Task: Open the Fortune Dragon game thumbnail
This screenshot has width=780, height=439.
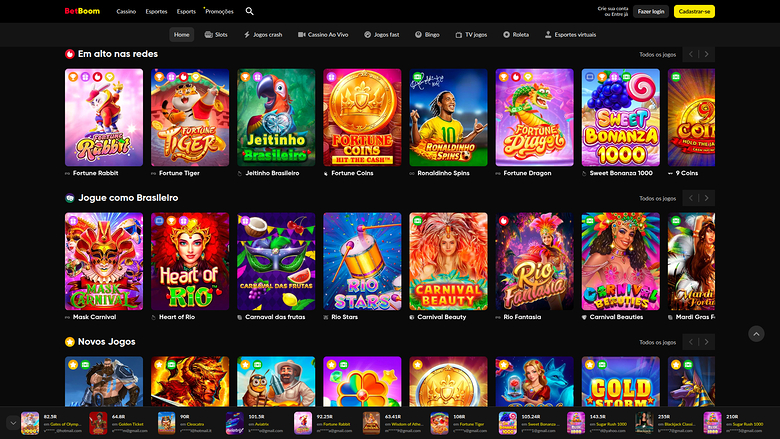Action: click(534, 117)
